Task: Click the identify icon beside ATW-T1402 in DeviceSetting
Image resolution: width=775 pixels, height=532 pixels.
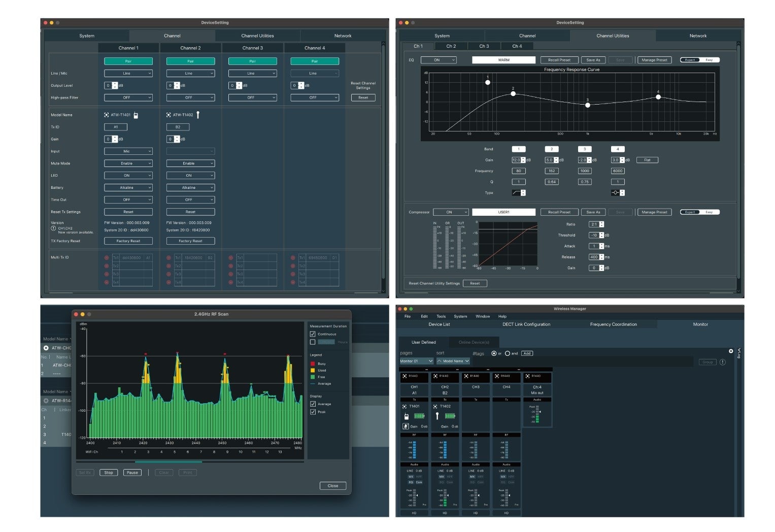Action: point(169,115)
